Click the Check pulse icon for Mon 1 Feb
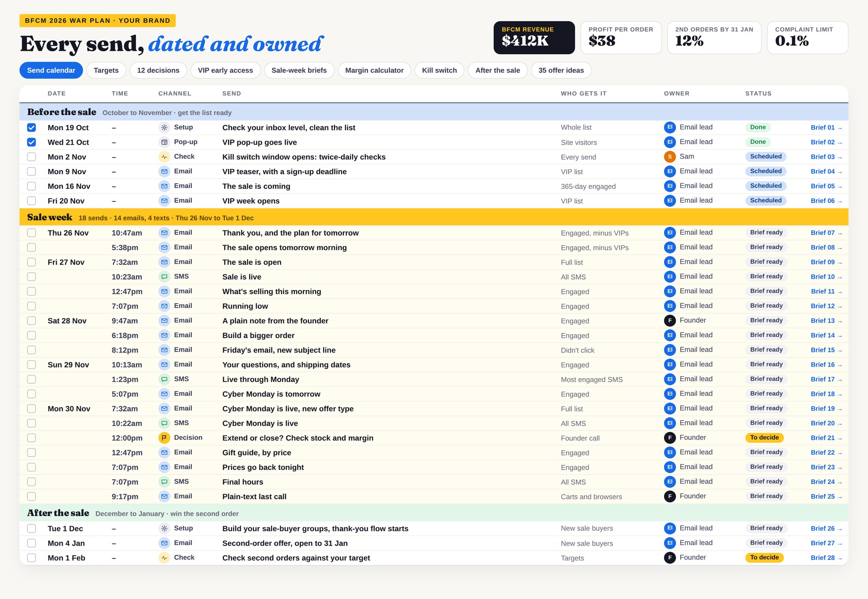Image resolution: width=868 pixels, height=599 pixels. pos(164,558)
